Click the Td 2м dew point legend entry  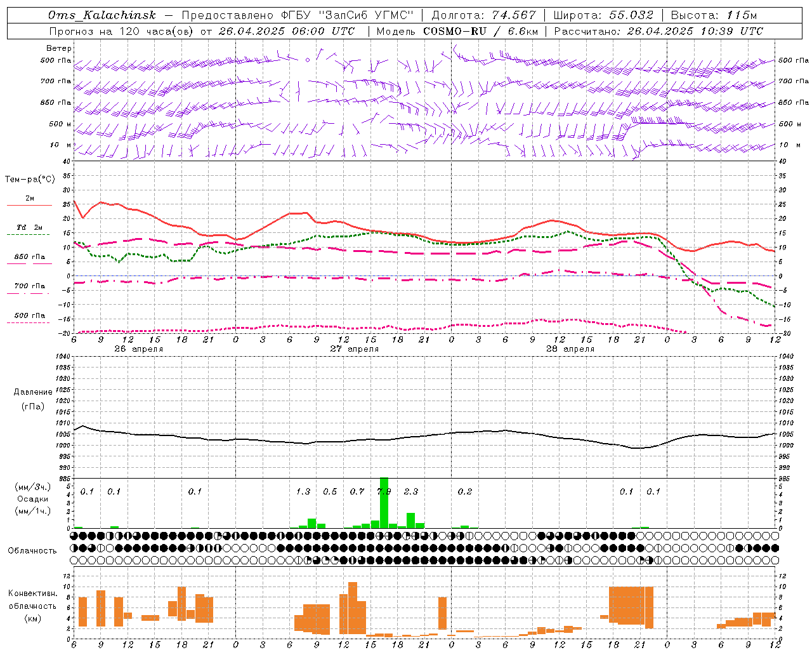coord(29,227)
